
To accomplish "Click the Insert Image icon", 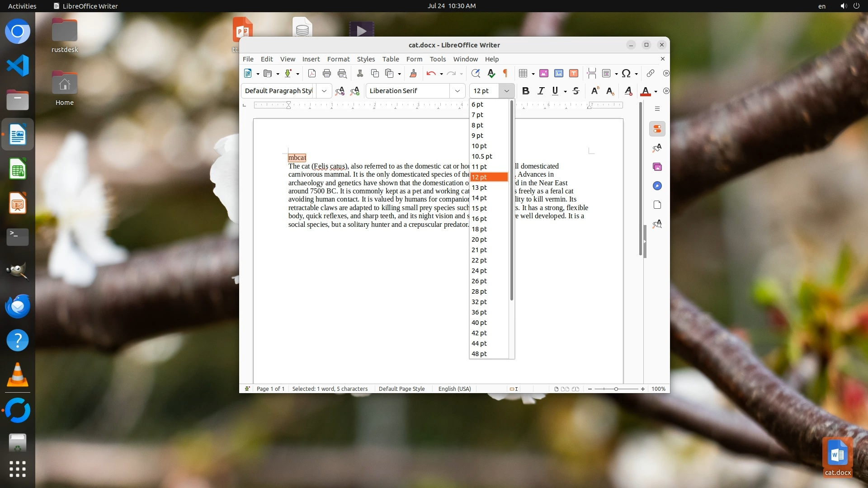I will (544, 73).
